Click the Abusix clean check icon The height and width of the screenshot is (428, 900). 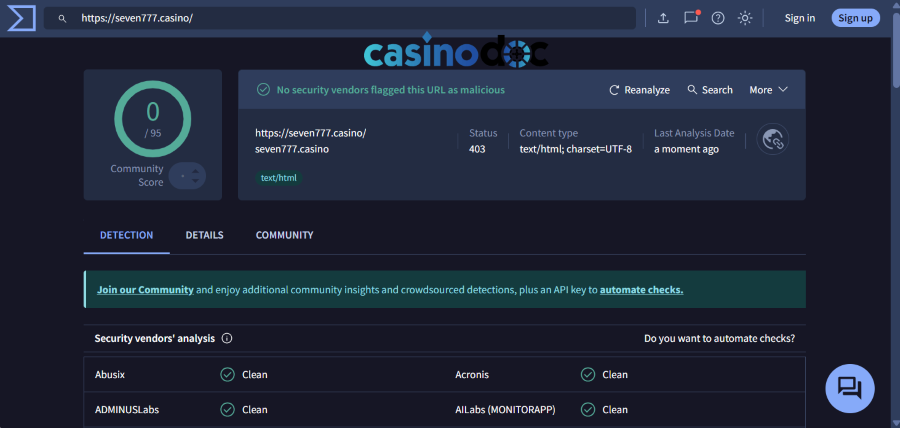(x=227, y=375)
